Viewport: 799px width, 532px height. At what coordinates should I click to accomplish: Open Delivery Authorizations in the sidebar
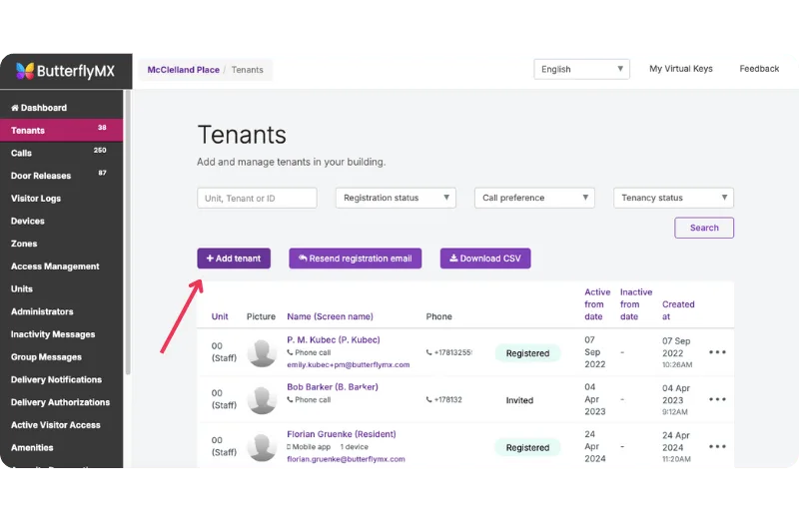coord(61,402)
